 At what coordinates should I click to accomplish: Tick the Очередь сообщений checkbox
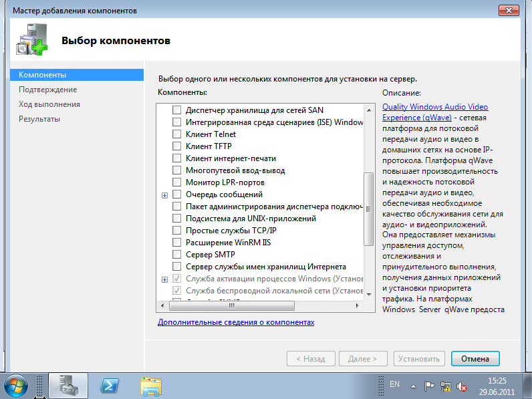point(176,194)
